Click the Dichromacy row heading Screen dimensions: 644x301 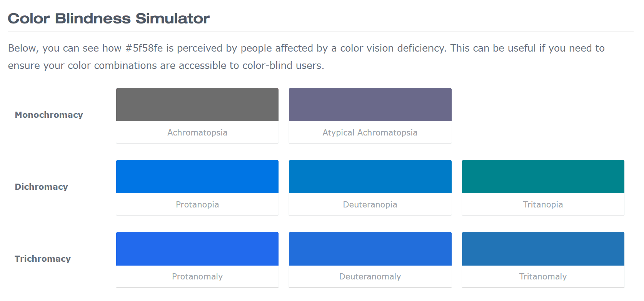(42, 187)
